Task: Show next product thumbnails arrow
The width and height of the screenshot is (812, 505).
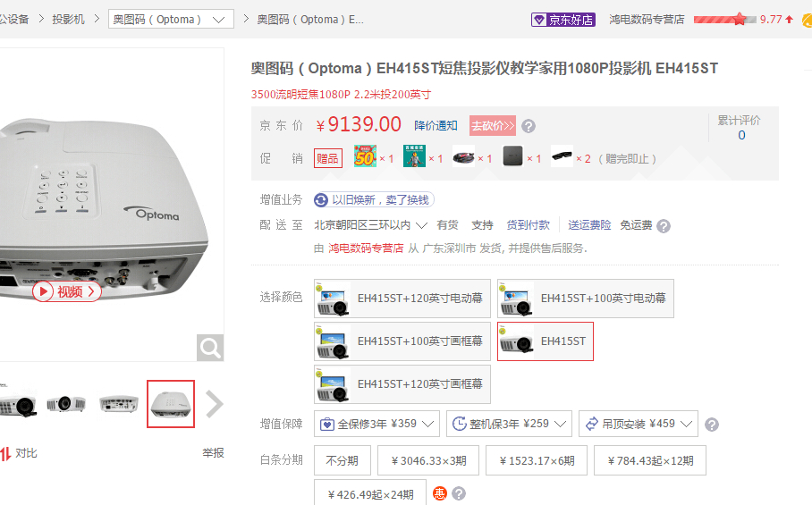Action: click(214, 404)
